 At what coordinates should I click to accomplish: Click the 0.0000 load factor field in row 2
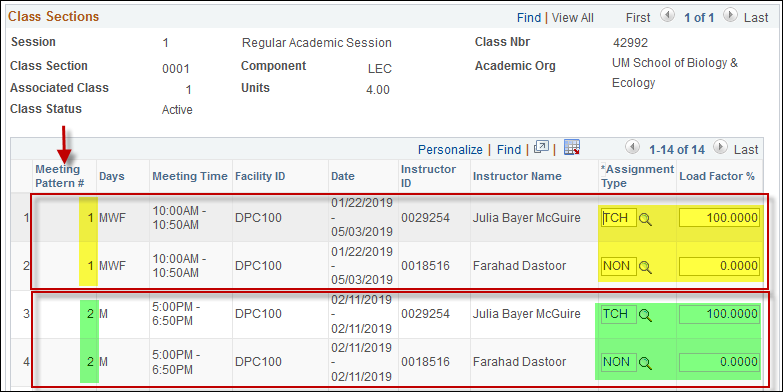tap(719, 266)
